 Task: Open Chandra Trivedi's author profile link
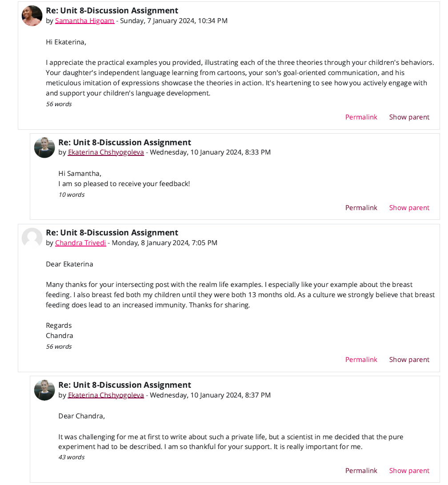(x=80, y=243)
